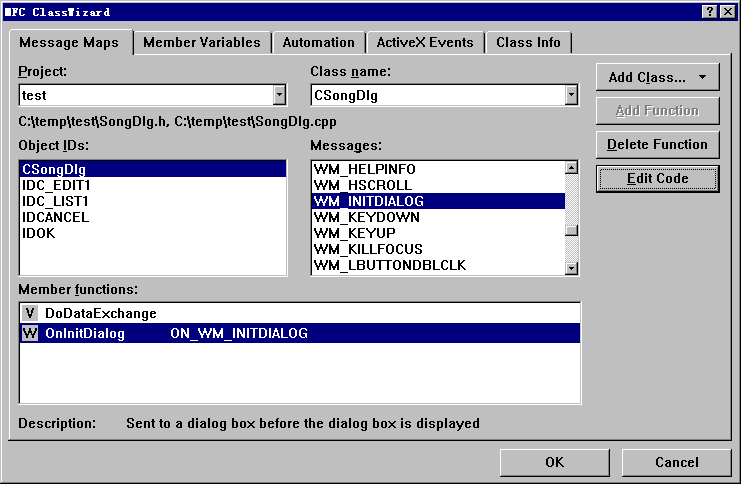Viewport: 741px width, 484px height.
Task: Open the Class name dropdown list
Action: click(571, 95)
